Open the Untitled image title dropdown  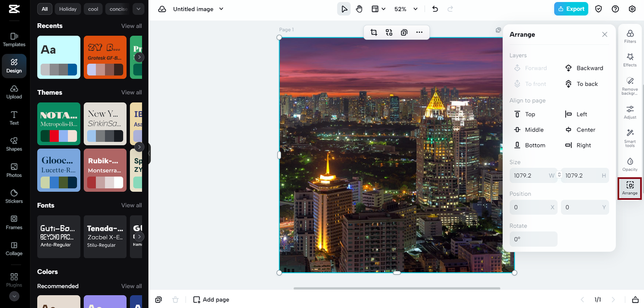pyautogui.click(x=221, y=9)
